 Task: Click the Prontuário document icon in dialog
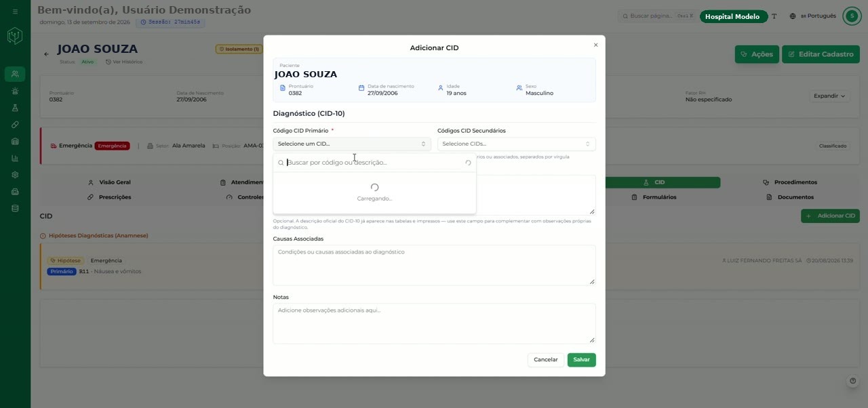tap(283, 88)
